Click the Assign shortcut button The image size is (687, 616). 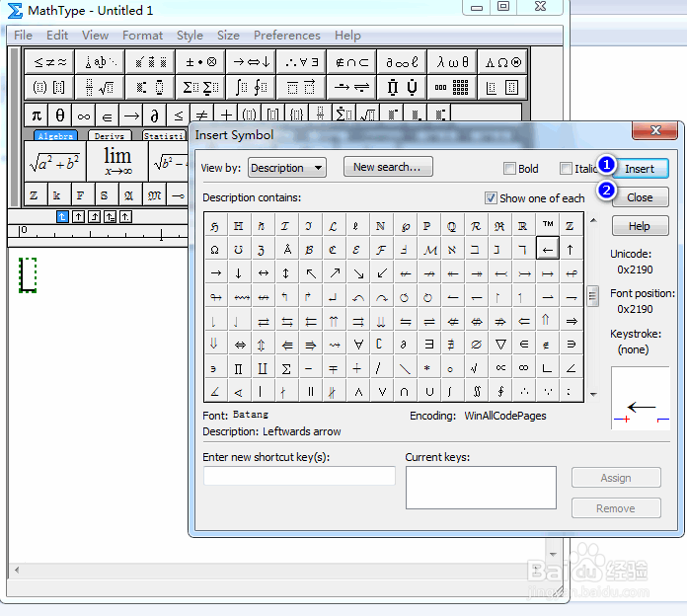click(x=616, y=478)
